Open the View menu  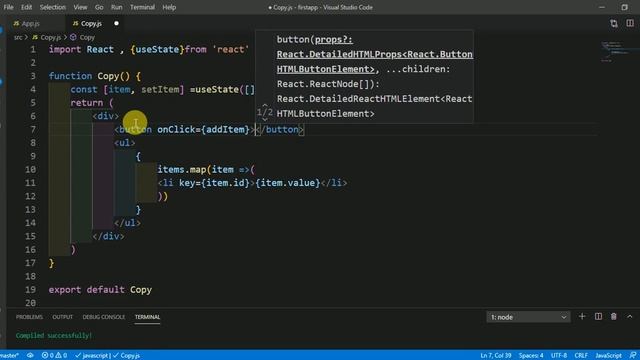coord(80,7)
